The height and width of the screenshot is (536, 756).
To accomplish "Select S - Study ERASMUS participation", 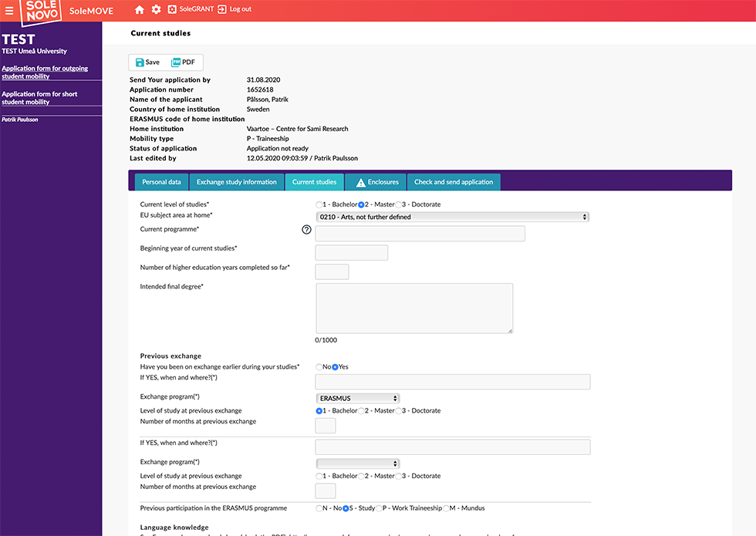I will click(x=346, y=508).
